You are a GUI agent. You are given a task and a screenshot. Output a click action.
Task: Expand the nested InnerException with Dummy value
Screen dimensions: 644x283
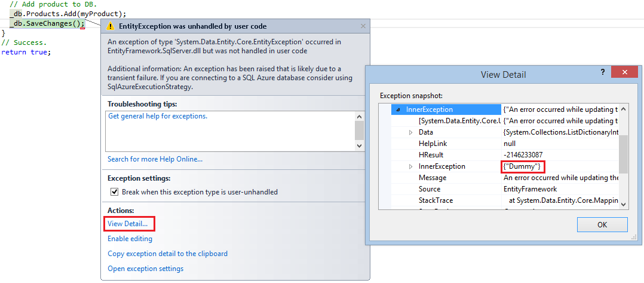[410, 166]
